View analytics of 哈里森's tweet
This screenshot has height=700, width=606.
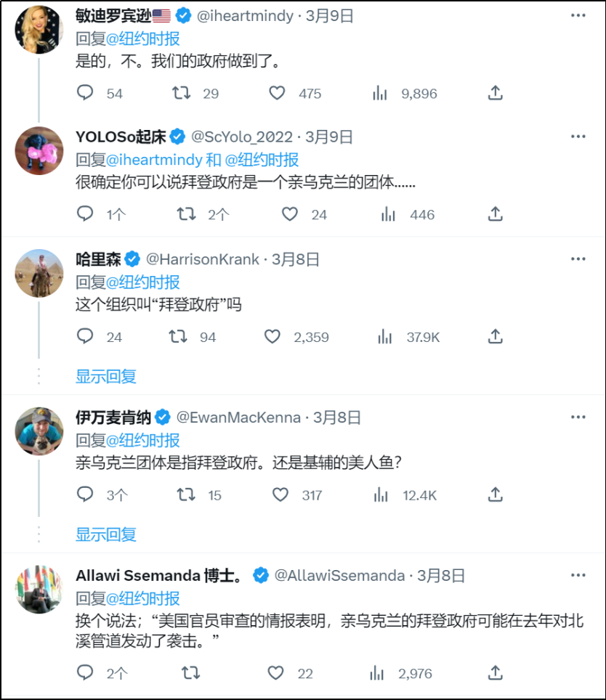tap(386, 337)
